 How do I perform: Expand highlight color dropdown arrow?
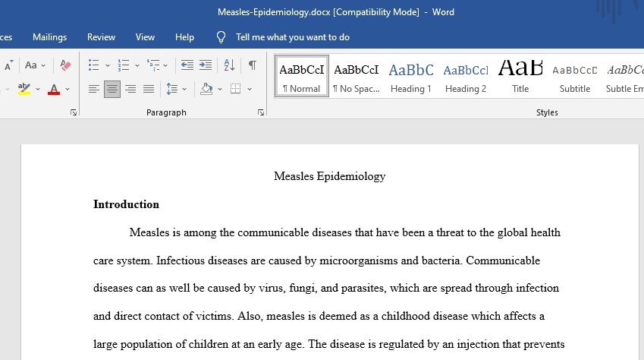[x=38, y=89]
